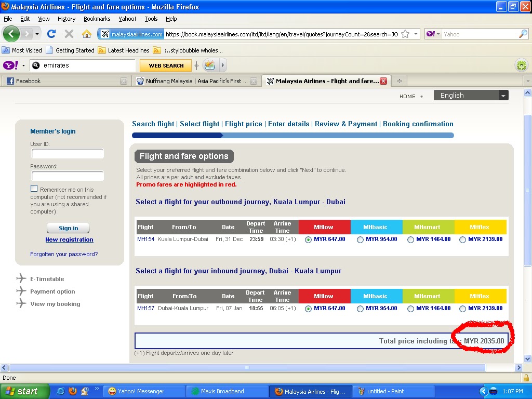Screen dimensions: 532x399
Task: Open Yahoo toolbar settings gear icon
Action: point(522,65)
